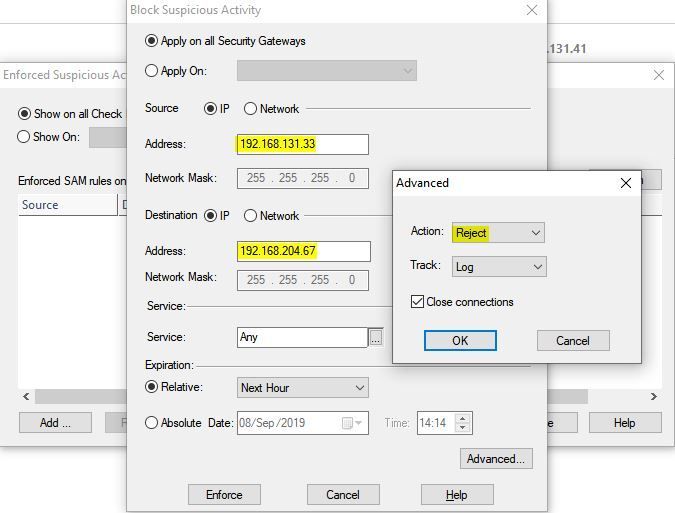Choose IP option for Source
The image size is (675, 513).
(210, 108)
